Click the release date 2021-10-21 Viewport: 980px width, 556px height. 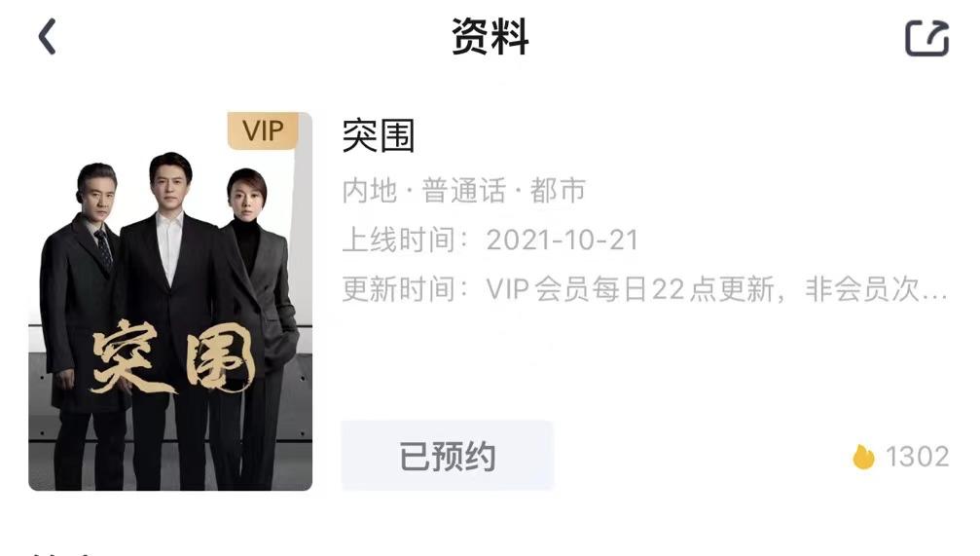[x=562, y=241]
